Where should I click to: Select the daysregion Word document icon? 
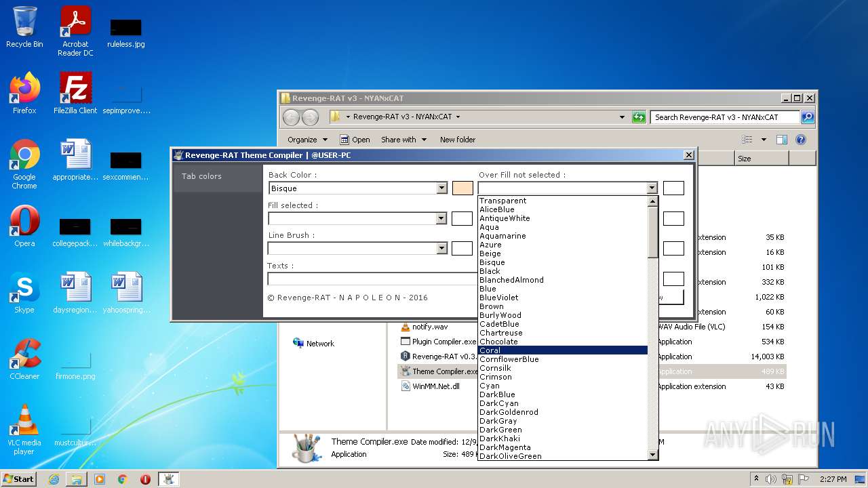click(75, 293)
